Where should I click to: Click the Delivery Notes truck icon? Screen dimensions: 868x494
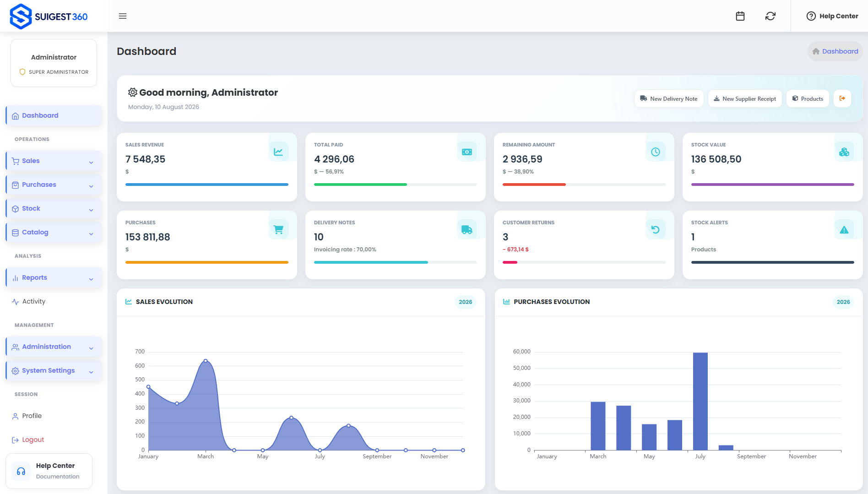(x=467, y=229)
